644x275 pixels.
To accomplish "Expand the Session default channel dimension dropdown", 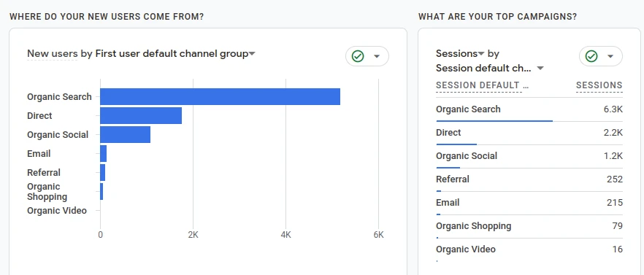I will [490, 68].
